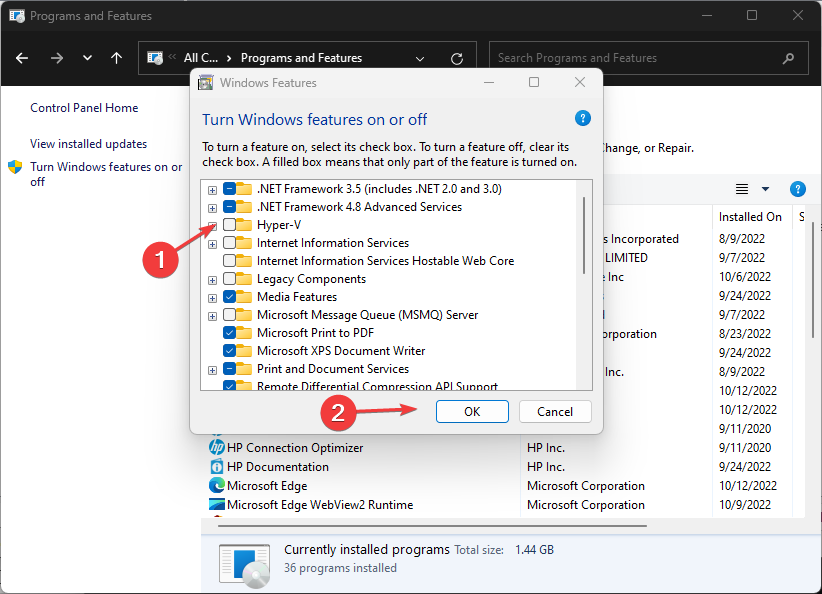822x594 pixels.
Task: Select the Microsoft XPS Document Writer label
Action: [341, 351]
